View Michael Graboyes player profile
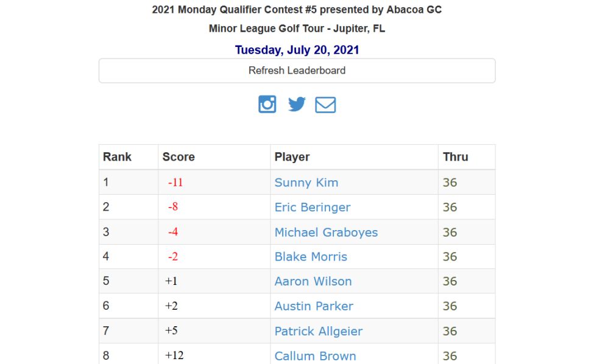 pos(326,233)
